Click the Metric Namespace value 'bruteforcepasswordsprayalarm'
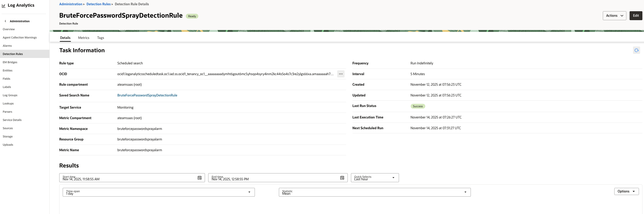The image size is (644, 214). [140, 129]
